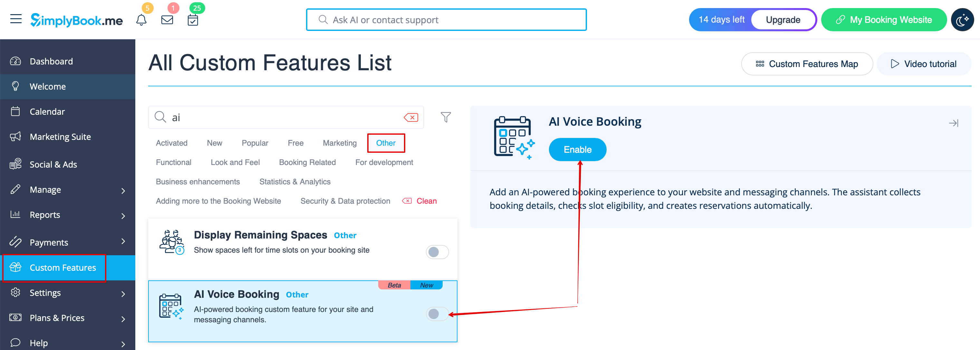Open the notifications bell

[x=141, y=20]
